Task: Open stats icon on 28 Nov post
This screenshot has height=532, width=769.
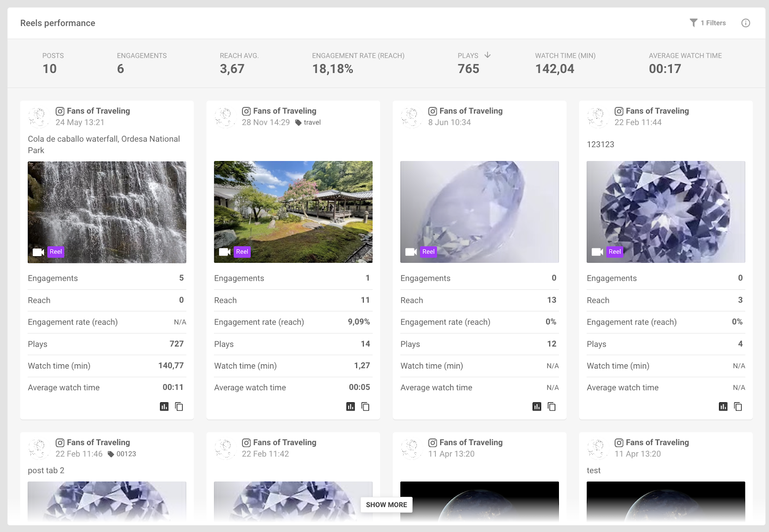Action: click(x=350, y=407)
